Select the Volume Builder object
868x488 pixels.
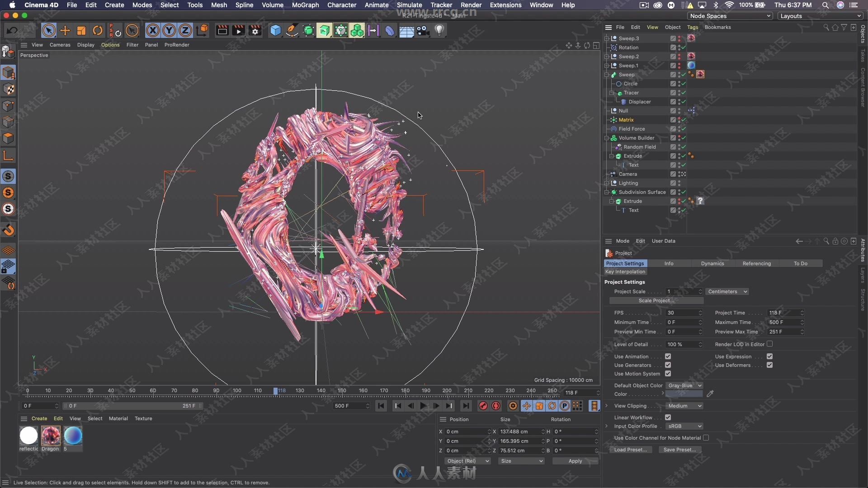tap(636, 138)
